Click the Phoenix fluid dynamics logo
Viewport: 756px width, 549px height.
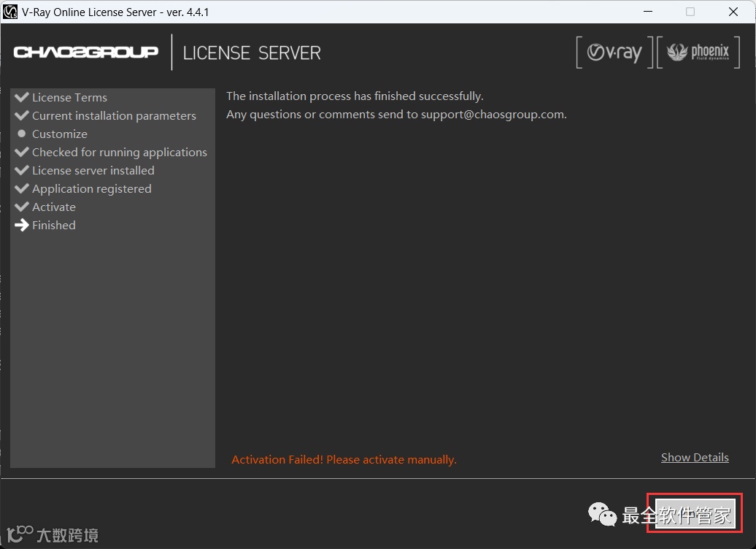tap(698, 52)
